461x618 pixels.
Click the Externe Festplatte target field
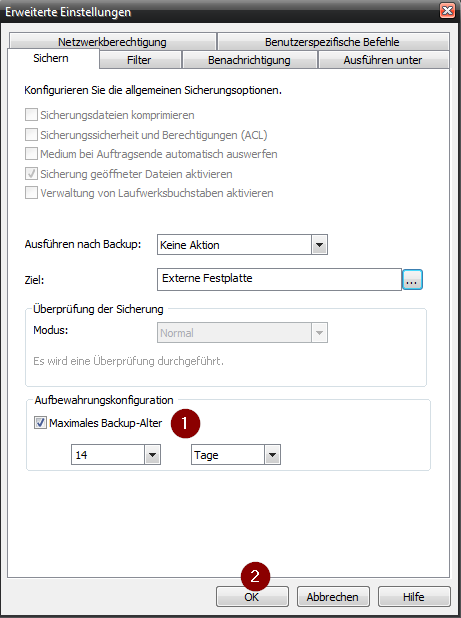pyautogui.click(x=279, y=279)
